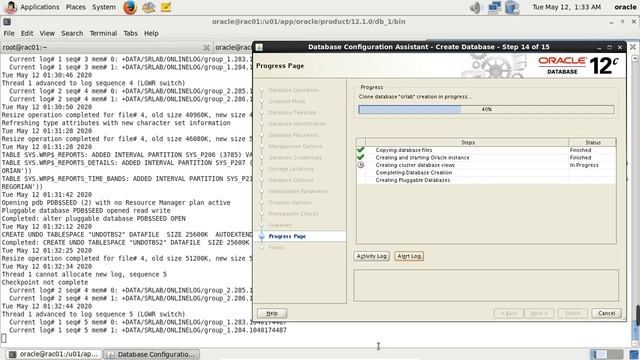Select Initialization Parameters step in sidebar
The image size is (640, 360).
[x=298, y=191]
